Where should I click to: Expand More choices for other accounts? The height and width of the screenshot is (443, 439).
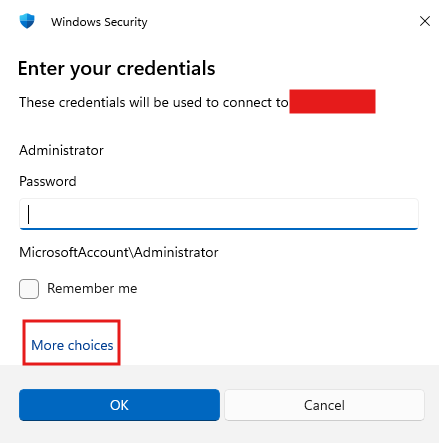[x=72, y=345]
